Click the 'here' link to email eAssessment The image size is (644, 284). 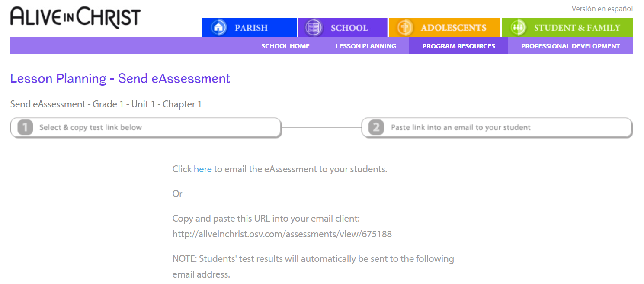(x=203, y=169)
